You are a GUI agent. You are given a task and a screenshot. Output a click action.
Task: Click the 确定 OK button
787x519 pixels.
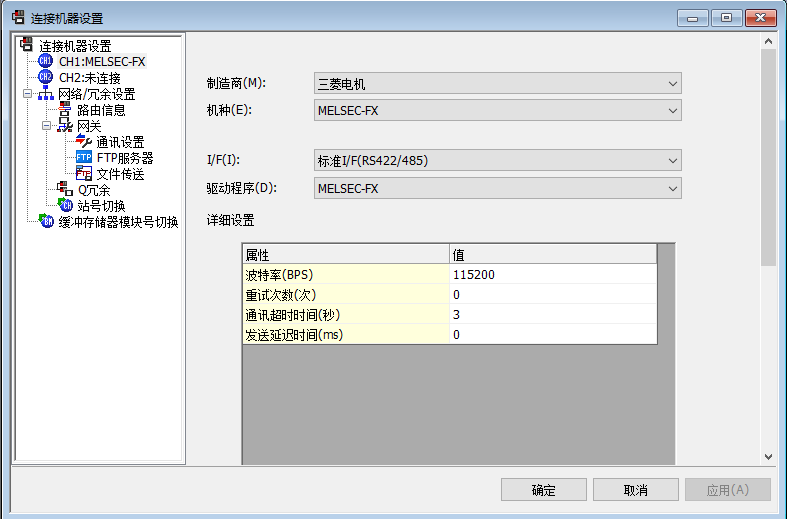(543, 490)
